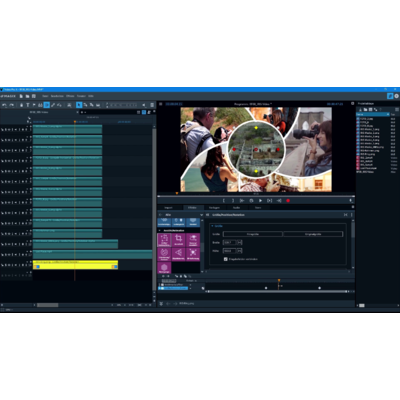Toggle the blue highlighted icon at top right
The image size is (400, 400).
coord(390,96)
